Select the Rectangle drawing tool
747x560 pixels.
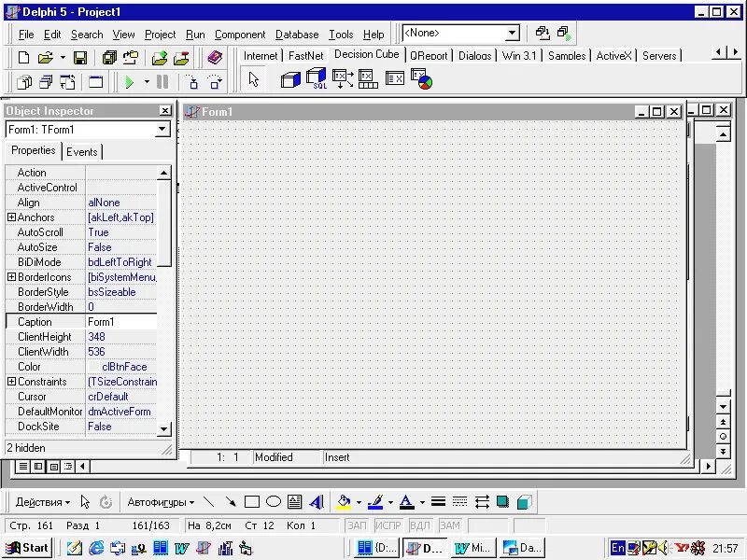point(251,501)
